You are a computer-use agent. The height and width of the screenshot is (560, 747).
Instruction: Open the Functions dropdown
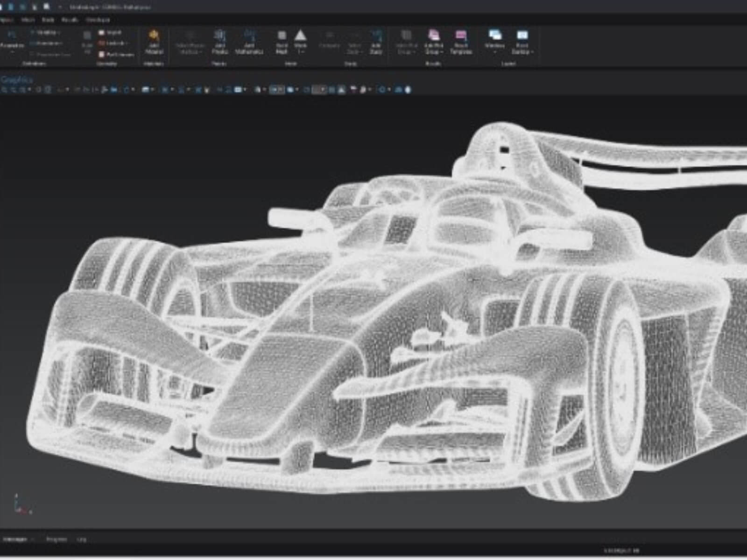[46, 43]
